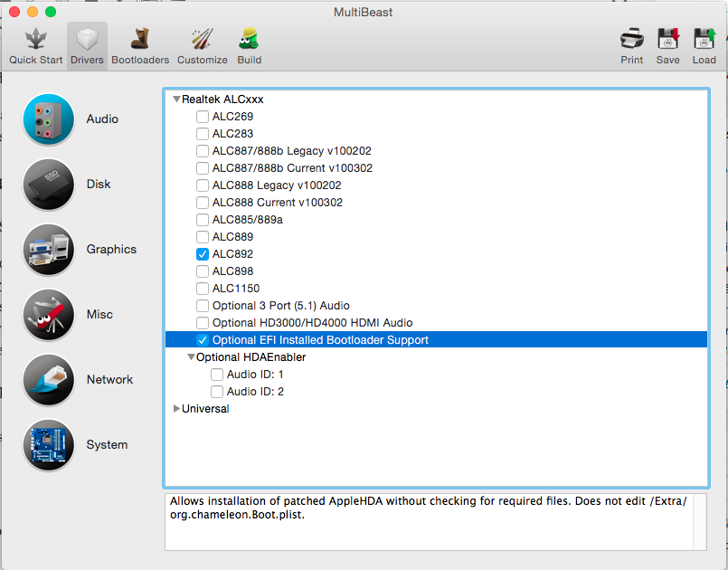Click the Drivers toolbar label
Viewport: 728px width, 570px height.
(x=87, y=60)
